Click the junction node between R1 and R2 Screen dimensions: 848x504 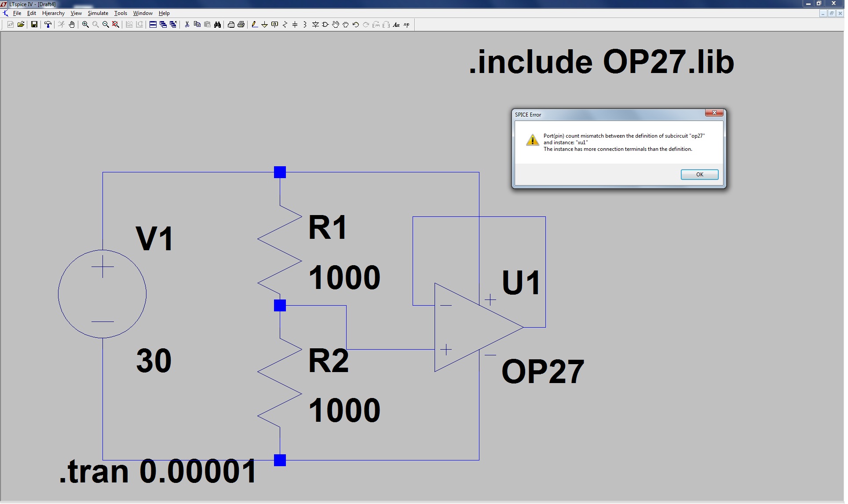(x=280, y=305)
